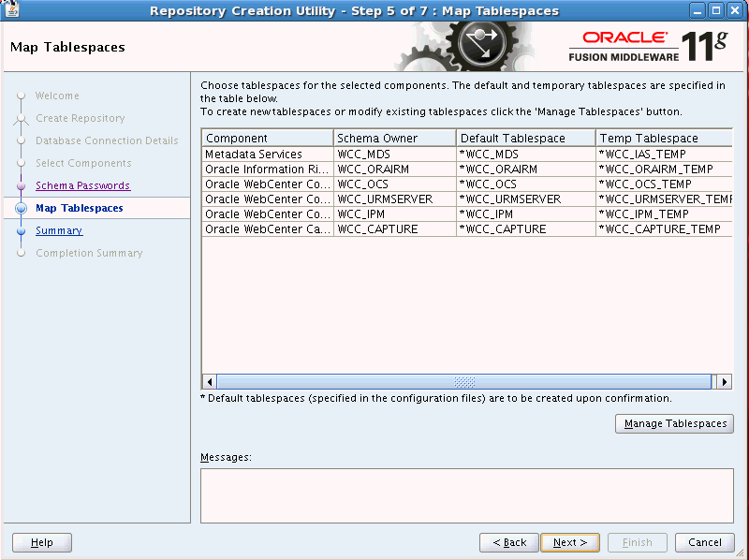The height and width of the screenshot is (560, 749).
Task: Click the Schema Owner column header
Action: click(x=394, y=138)
